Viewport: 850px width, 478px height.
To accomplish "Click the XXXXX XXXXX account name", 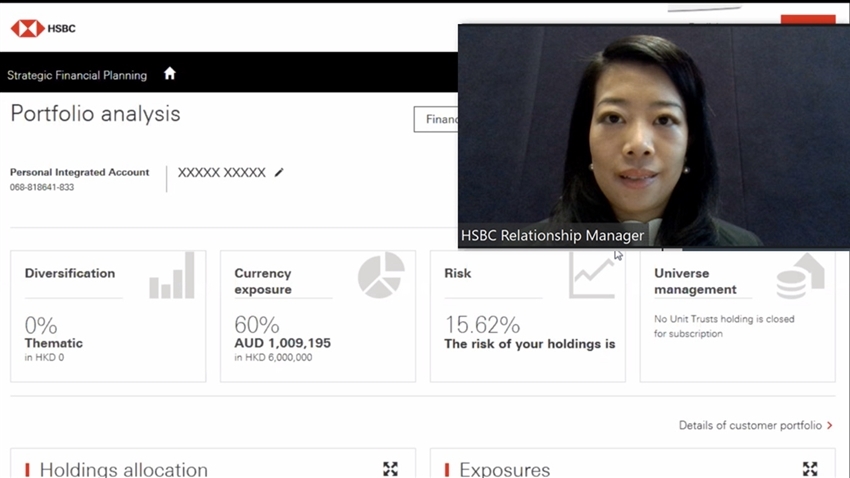I will pyautogui.click(x=222, y=172).
